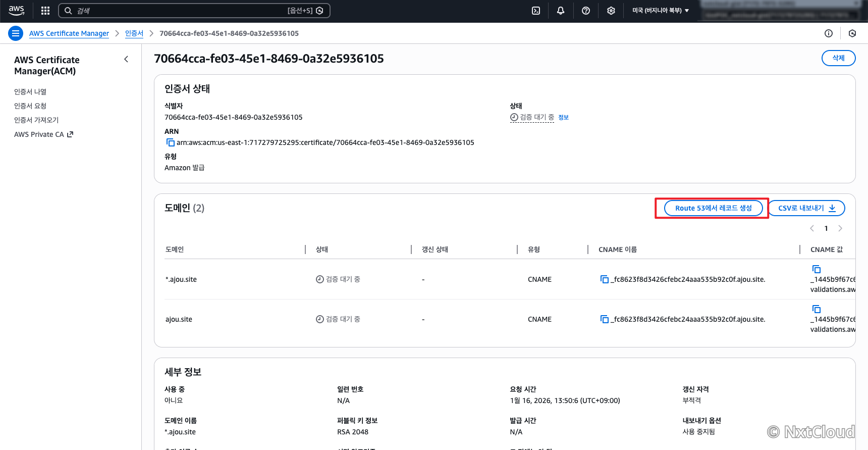
Task: Open the CloudShell terminal icon
Action: pos(536,11)
